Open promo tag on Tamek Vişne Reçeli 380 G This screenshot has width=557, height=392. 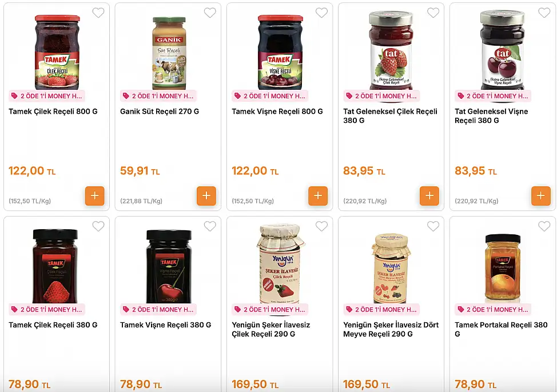click(158, 310)
